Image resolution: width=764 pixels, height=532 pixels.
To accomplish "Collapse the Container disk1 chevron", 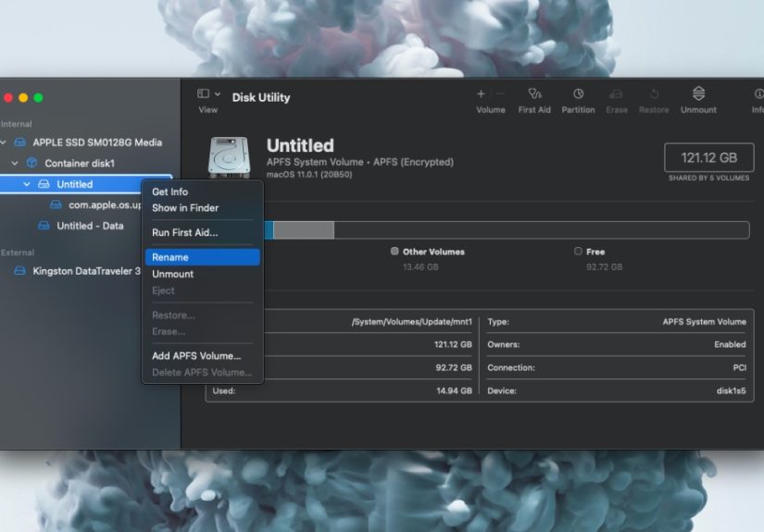I will point(15,163).
